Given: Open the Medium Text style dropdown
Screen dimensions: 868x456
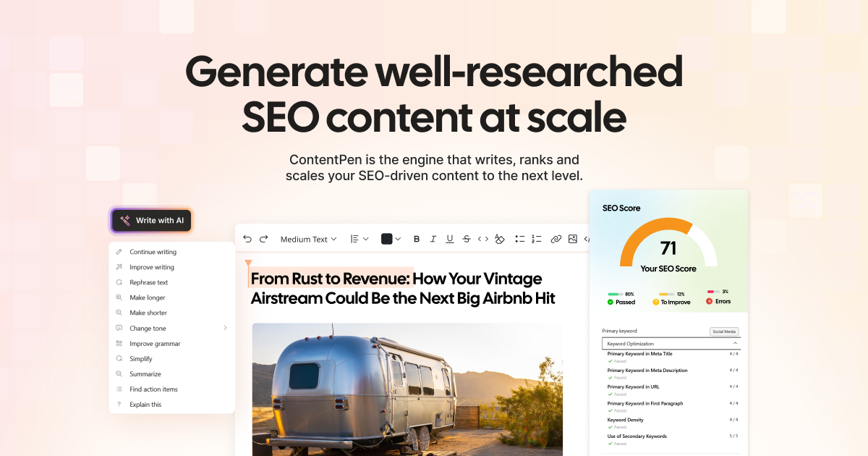Looking at the screenshot, I should tap(308, 238).
